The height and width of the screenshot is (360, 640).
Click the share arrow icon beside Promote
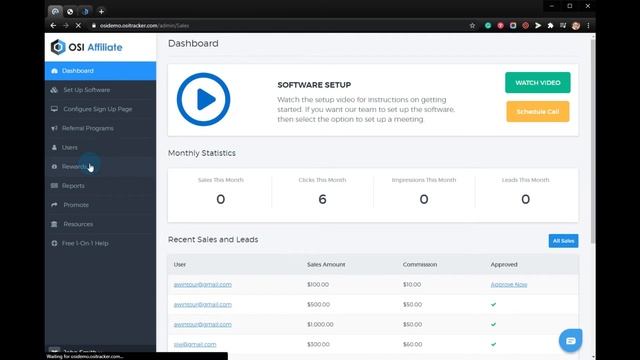pyautogui.click(x=54, y=205)
